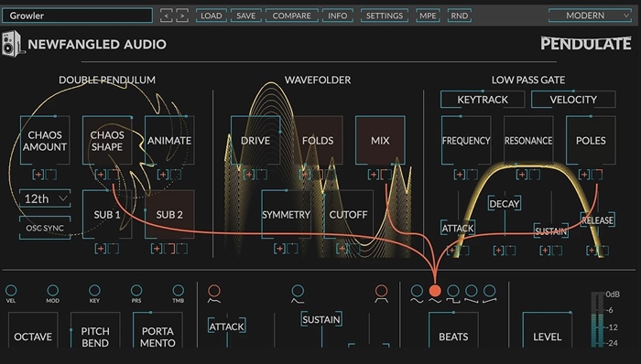Viewport: 641px width, 364px height.
Task: Click the SYMMETRY control box
Action: click(286, 214)
